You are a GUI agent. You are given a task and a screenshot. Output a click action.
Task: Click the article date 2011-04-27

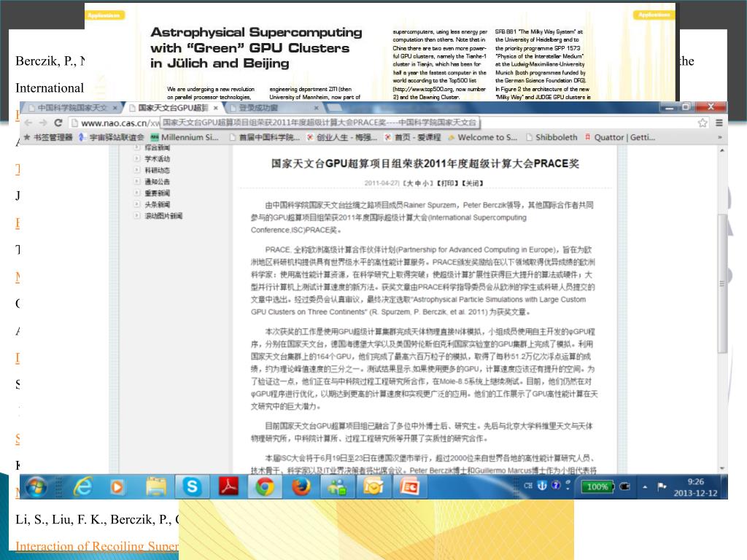[x=382, y=183]
